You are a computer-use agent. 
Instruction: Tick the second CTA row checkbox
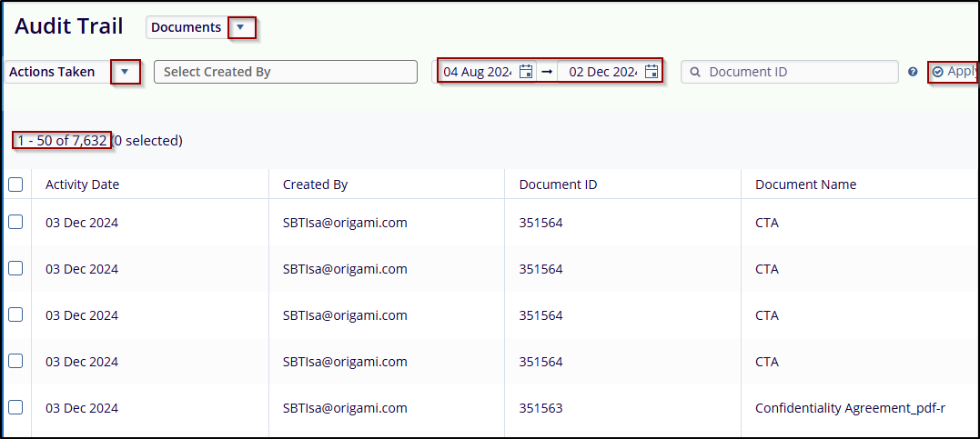(15, 269)
